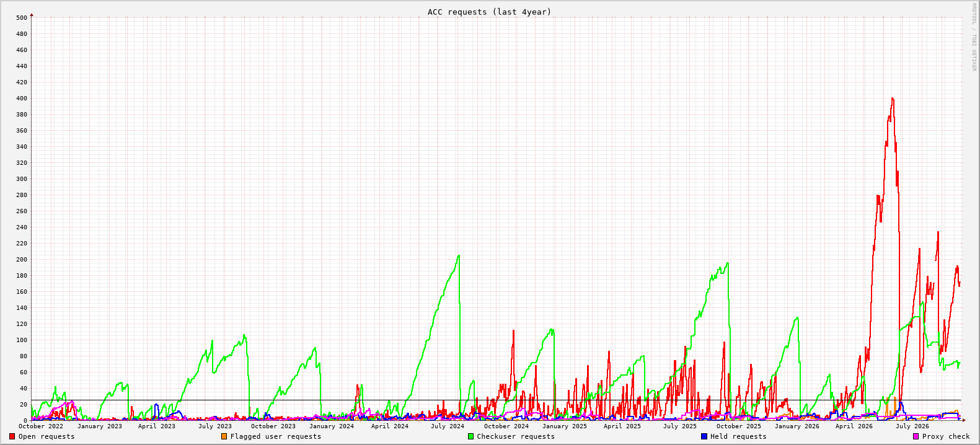Viewport: 980px width, 445px height.
Task: Click the red Open requests legend swatch
Action: pos(12,436)
